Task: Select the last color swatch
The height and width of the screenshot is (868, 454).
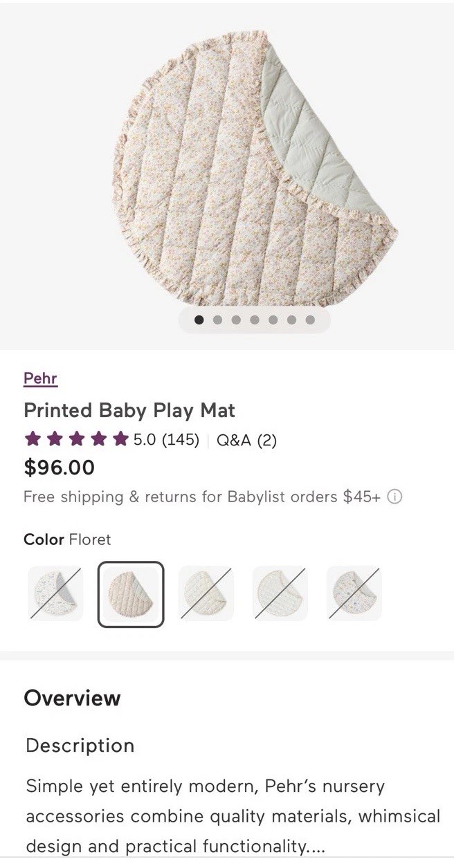Action: 354,591
